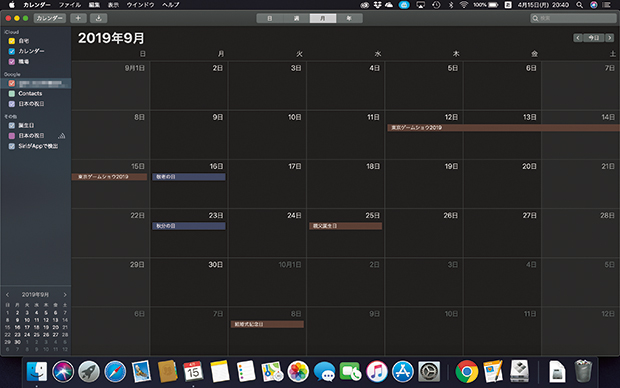Open Notes icon in the Dock

click(x=219, y=371)
